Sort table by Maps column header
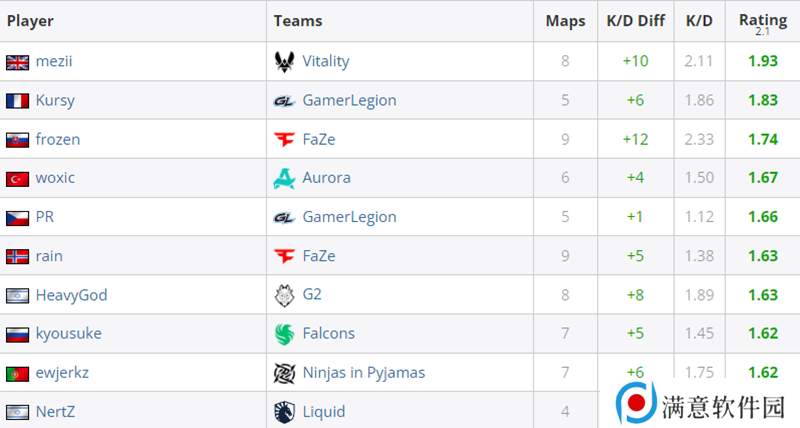Viewport: 800px width, 428px height. point(565,20)
